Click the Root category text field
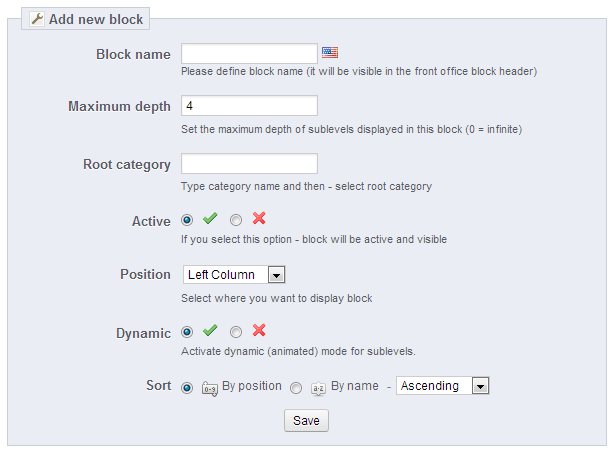The image size is (615, 455). click(249, 164)
